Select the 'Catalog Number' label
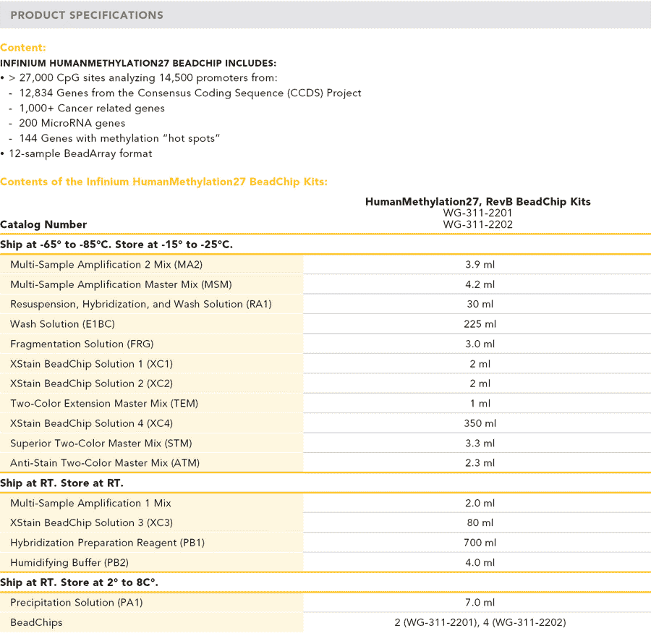The image size is (651, 644). pyautogui.click(x=43, y=224)
